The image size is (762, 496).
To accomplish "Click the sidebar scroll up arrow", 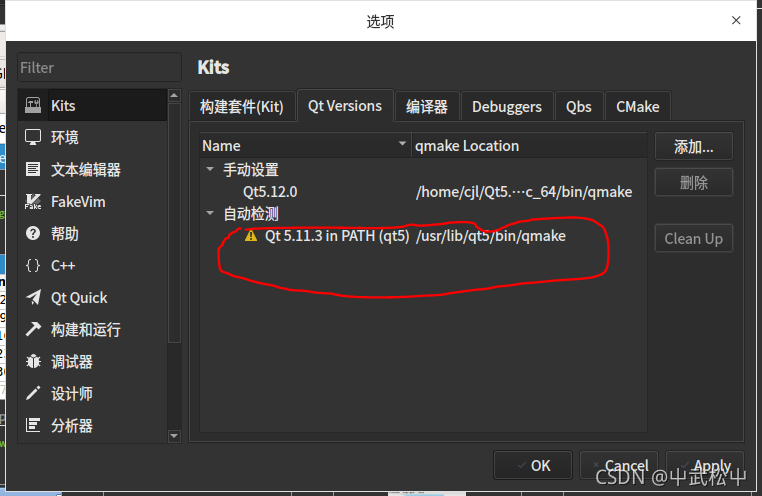I will (x=174, y=96).
